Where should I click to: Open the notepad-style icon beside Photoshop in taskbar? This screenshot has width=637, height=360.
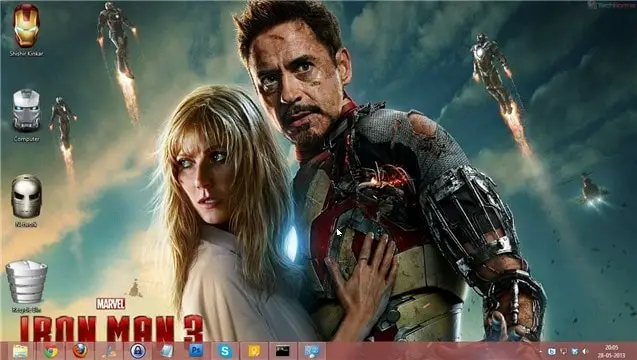(x=167, y=351)
